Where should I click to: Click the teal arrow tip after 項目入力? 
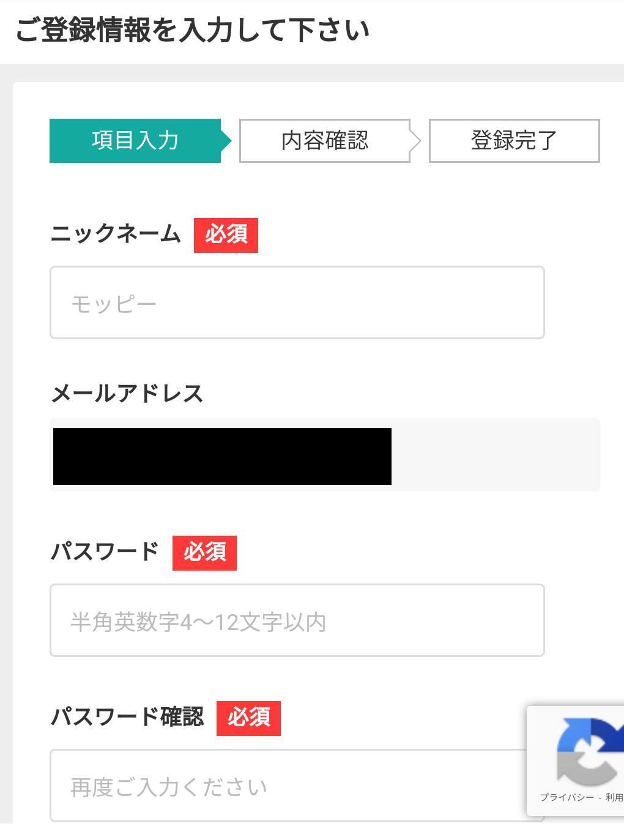(226, 141)
